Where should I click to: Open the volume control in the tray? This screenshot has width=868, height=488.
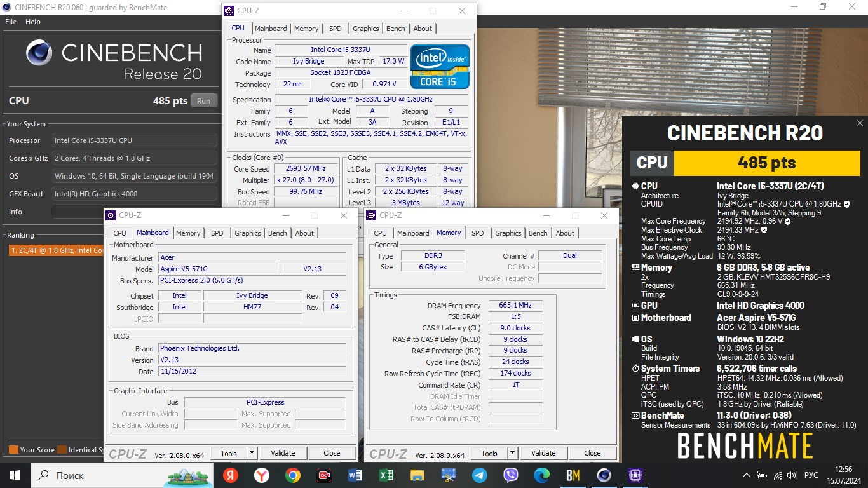coord(792,475)
